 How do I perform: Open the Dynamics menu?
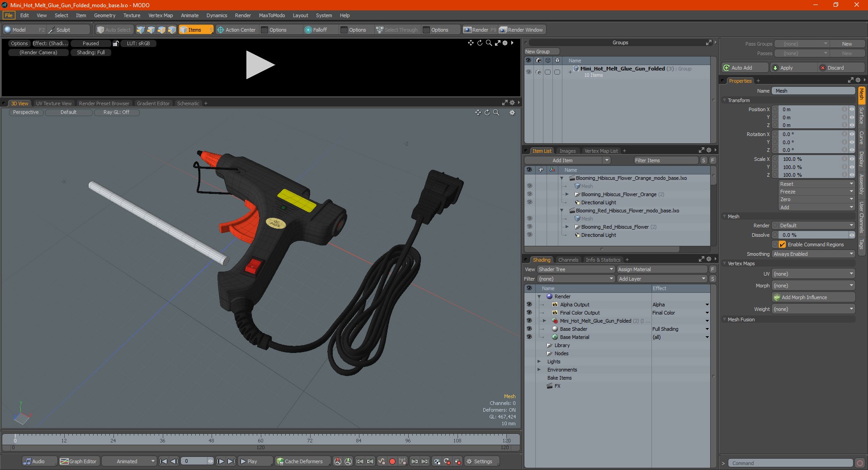[217, 15]
